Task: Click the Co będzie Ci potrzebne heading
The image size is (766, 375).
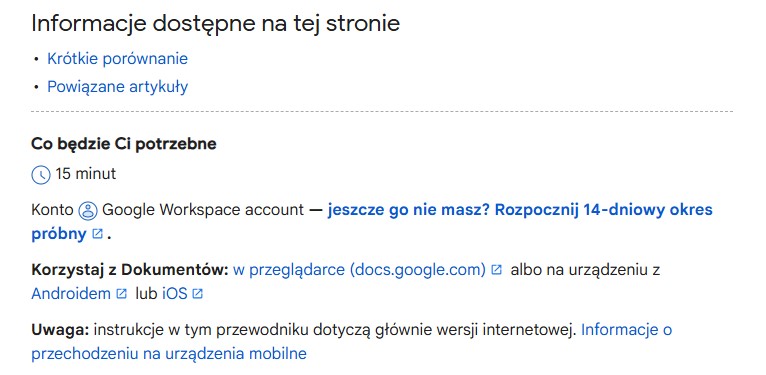Action: point(124,144)
